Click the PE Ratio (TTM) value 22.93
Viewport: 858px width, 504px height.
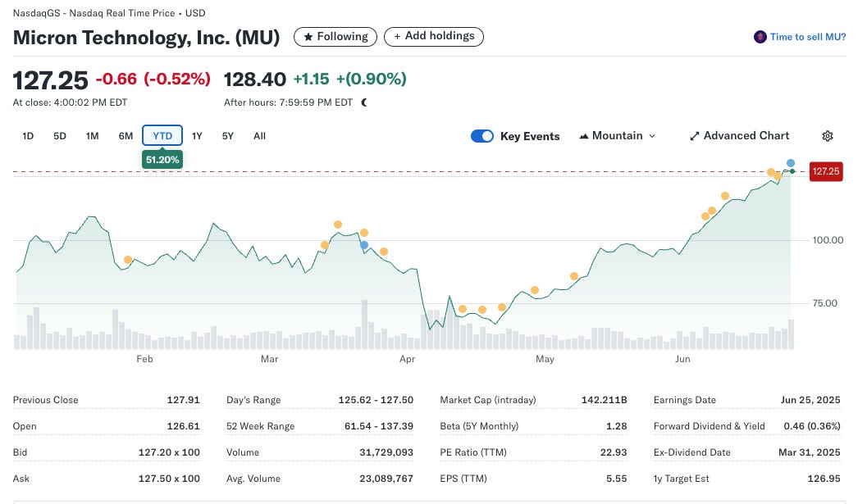coord(614,452)
